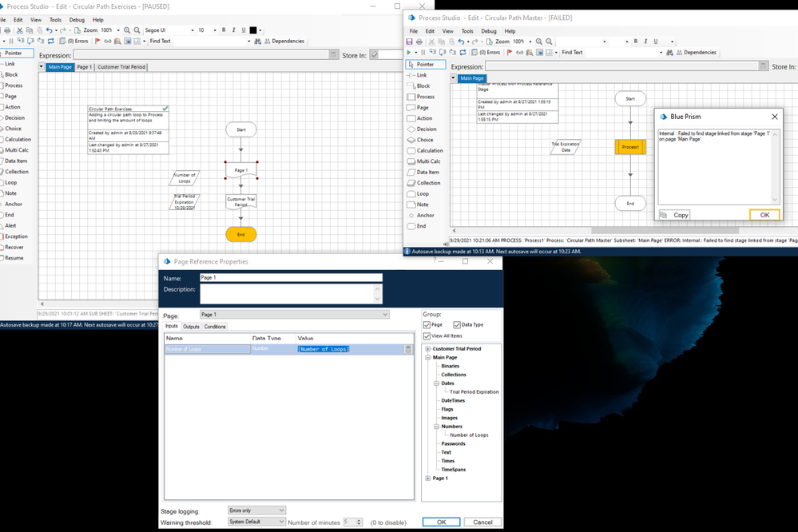Pick the Collection stage tool in right window
This screenshot has height=532, width=798.
click(428, 183)
